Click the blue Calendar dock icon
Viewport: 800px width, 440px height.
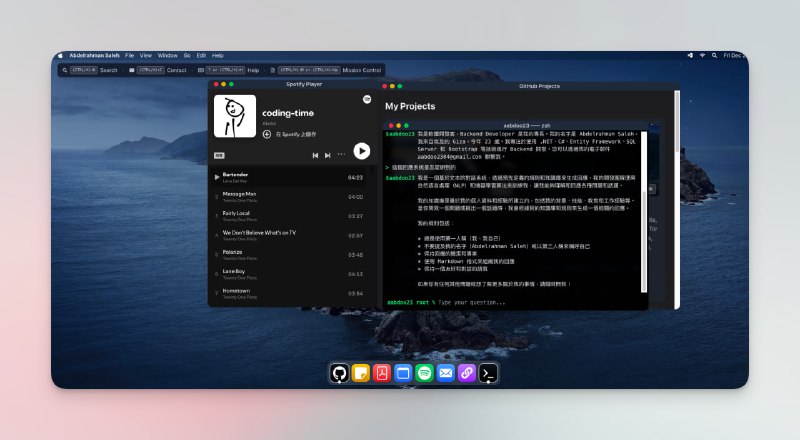tap(403, 373)
